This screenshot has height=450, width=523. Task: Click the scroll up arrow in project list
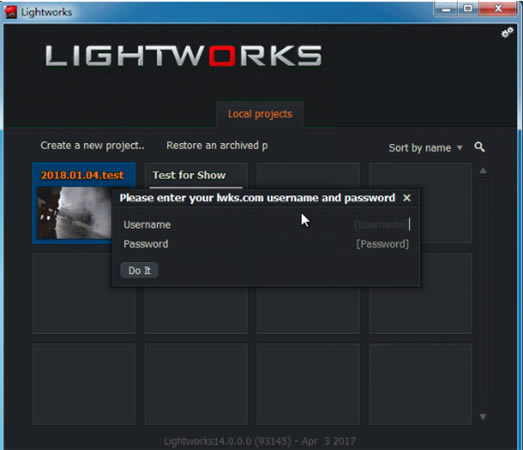tap(483, 171)
